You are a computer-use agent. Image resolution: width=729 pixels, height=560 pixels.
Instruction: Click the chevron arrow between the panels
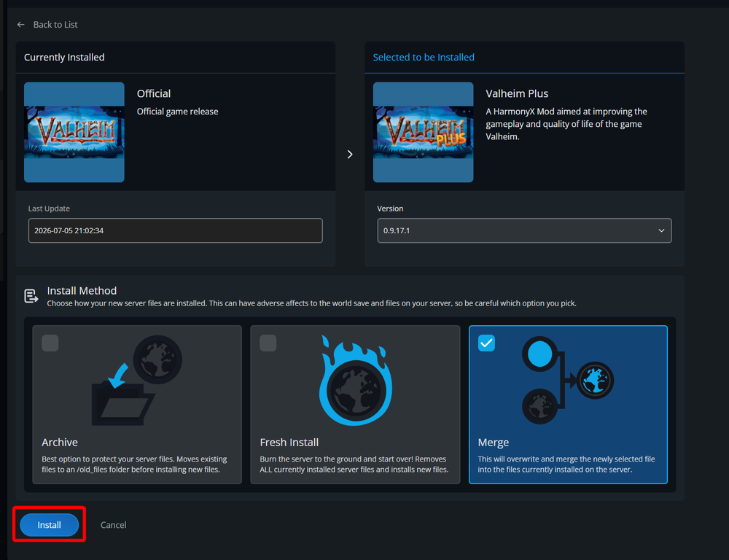(350, 155)
